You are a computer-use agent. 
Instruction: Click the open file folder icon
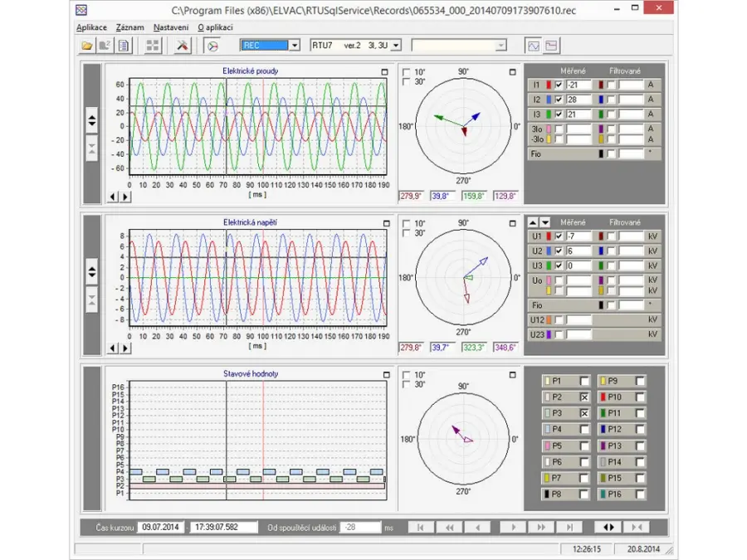(x=86, y=46)
